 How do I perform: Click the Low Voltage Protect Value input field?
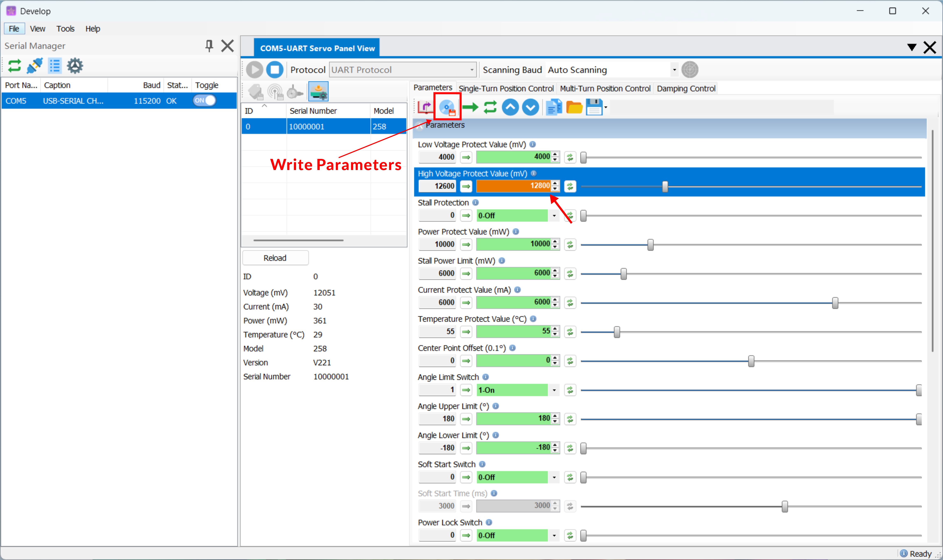click(x=513, y=157)
